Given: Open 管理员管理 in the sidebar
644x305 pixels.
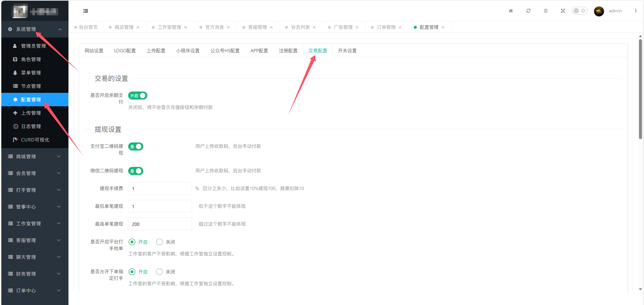Looking at the screenshot, I should click(33, 46).
